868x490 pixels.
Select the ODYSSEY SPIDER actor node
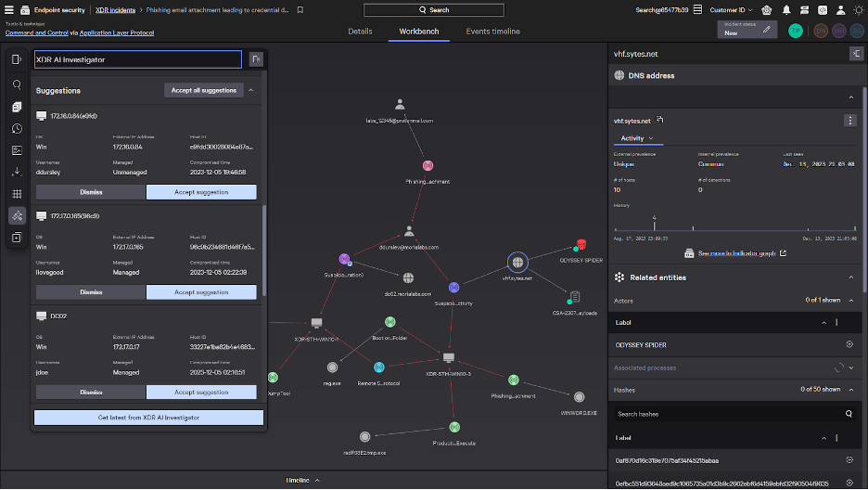coord(581,245)
